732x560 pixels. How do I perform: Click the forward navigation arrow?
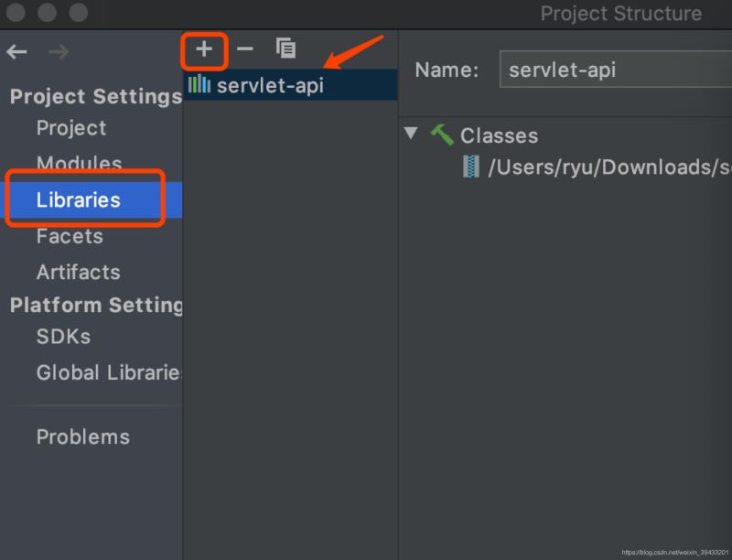pyautogui.click(x=59, y=52)
